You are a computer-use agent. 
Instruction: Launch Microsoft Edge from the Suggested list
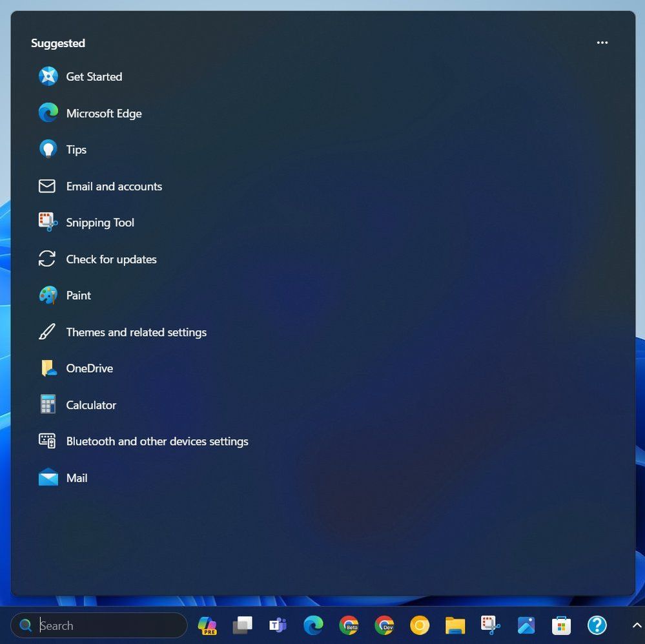pyautogui.click(x=90, y=113)
